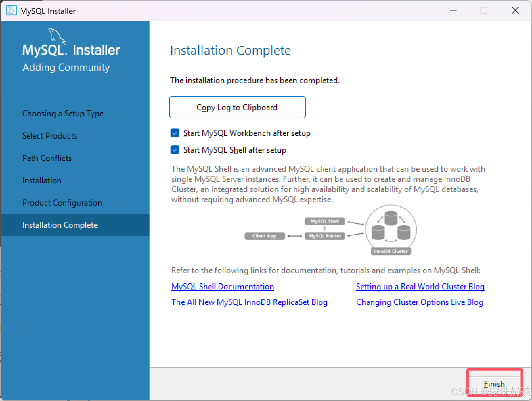532x401 pixels.
Task: Uncheck Start MySQL Shell after setup
Action: tap(175, 150)
